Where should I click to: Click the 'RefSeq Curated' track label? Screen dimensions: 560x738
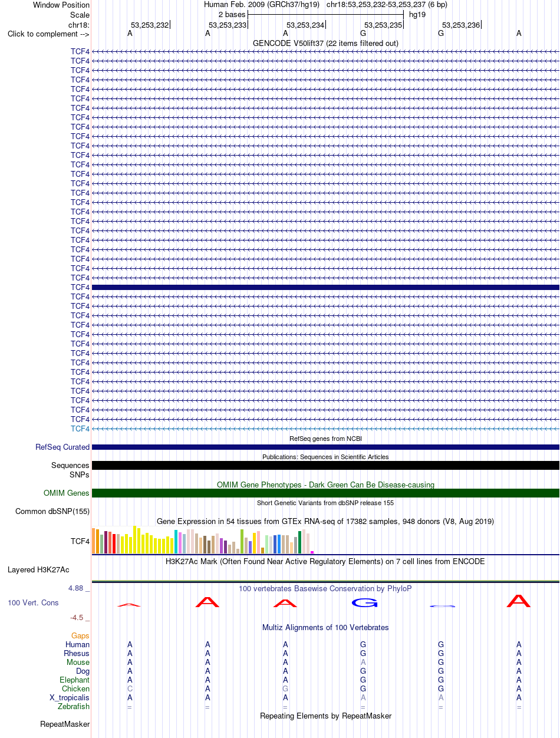pyautogui.click(x=62, y=447)
